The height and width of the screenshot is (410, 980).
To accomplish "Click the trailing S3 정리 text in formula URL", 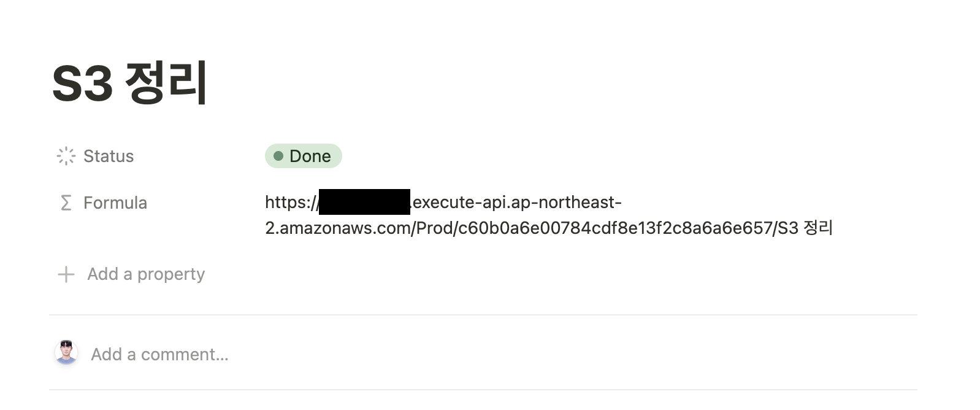I will tap(805, 228).
